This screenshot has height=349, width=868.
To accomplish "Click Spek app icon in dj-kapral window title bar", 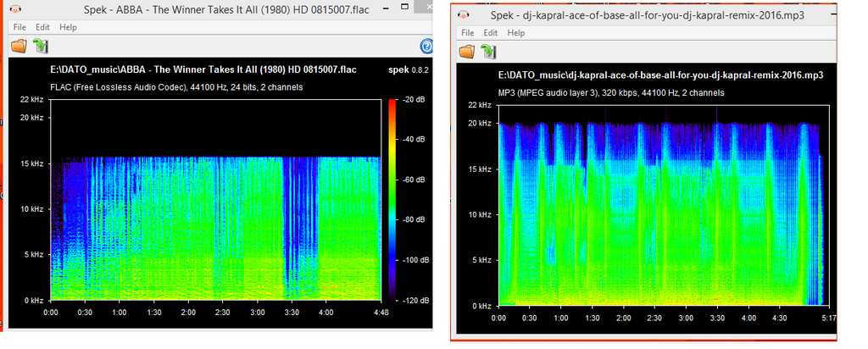I will tap(464, 15).
